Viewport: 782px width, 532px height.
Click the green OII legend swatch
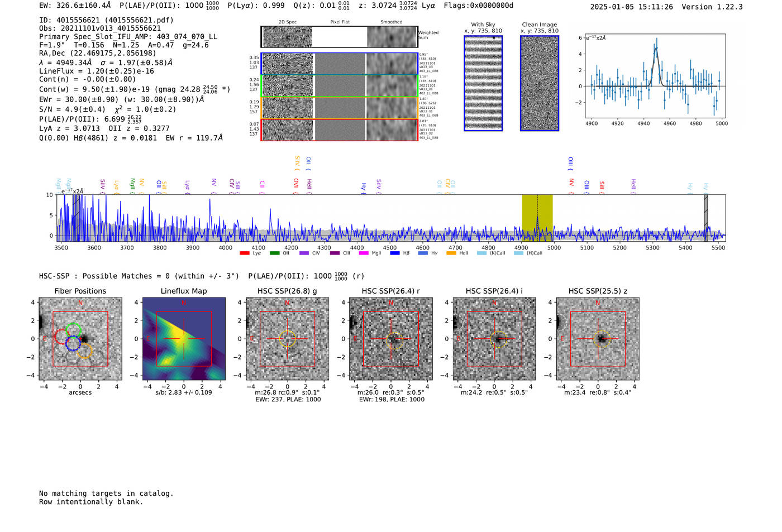click(274, 253)
